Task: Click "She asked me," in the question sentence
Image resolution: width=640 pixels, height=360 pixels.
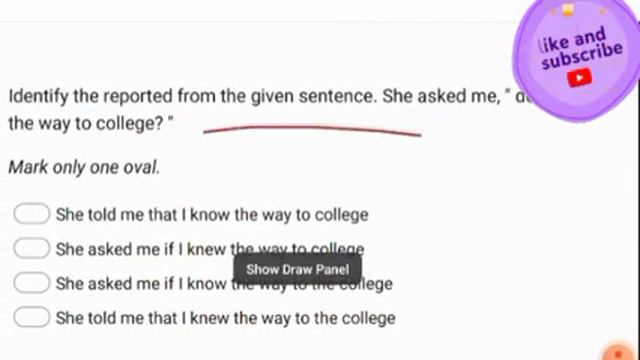Action: (x=441, y=97)
